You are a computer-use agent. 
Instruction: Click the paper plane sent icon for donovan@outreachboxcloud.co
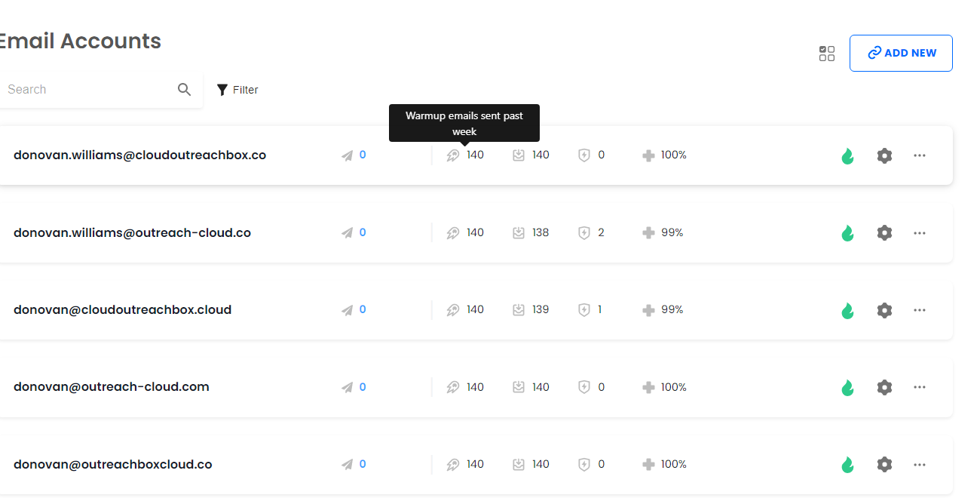point(347,465)
